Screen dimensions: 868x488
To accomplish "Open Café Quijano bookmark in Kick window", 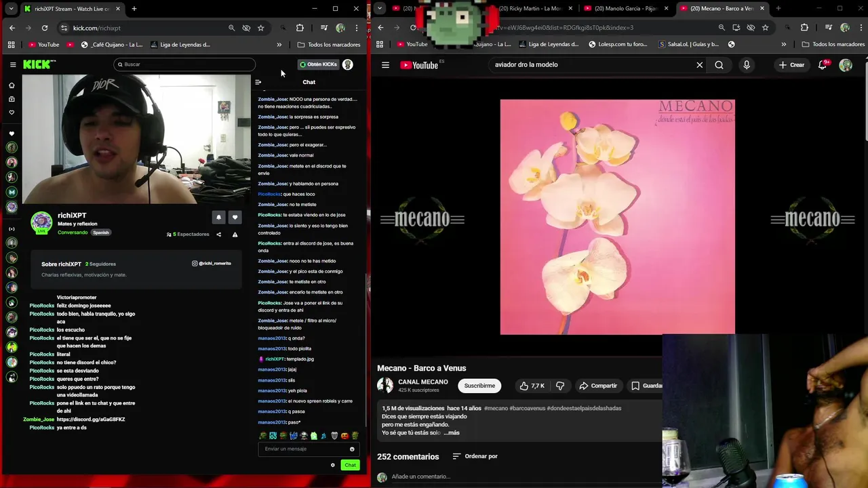I will 111,45.
